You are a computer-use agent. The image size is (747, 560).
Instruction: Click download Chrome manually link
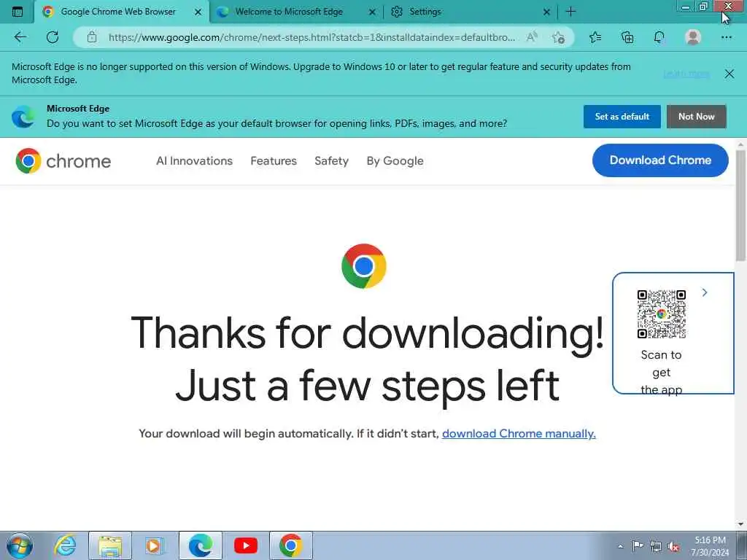click(x=519, y=433)
